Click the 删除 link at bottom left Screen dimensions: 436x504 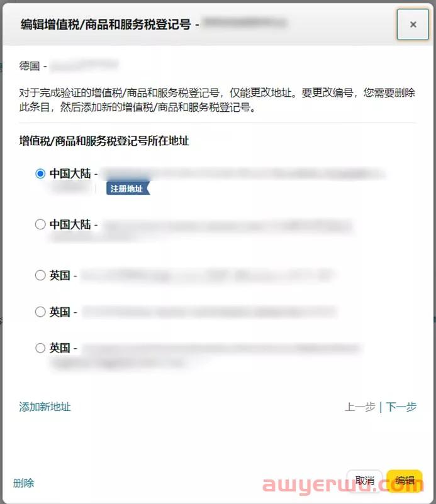(x=23, y=483)
